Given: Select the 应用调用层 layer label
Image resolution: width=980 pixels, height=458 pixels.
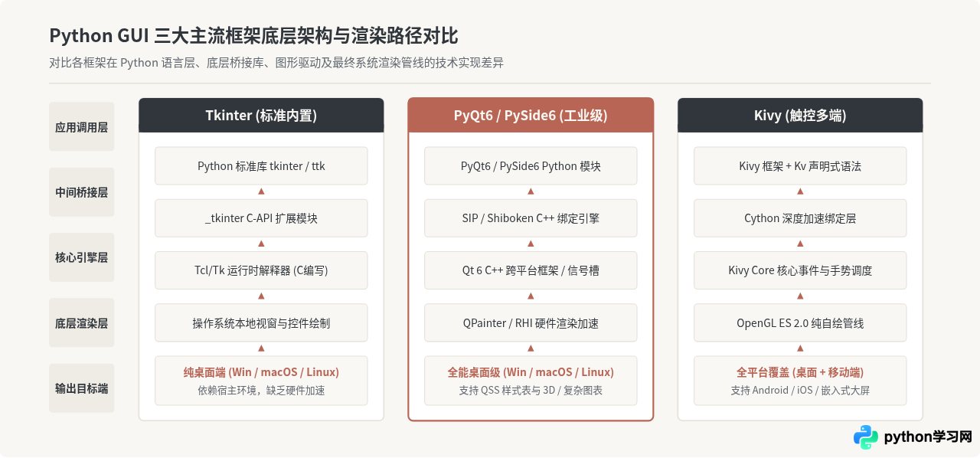Looking at the screenshot, I should 82,127.
